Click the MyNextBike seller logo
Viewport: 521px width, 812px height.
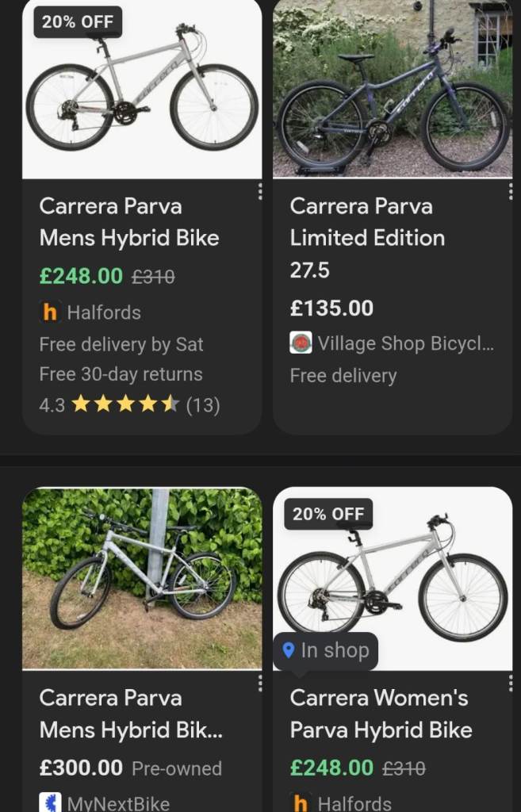pos(50,802)
